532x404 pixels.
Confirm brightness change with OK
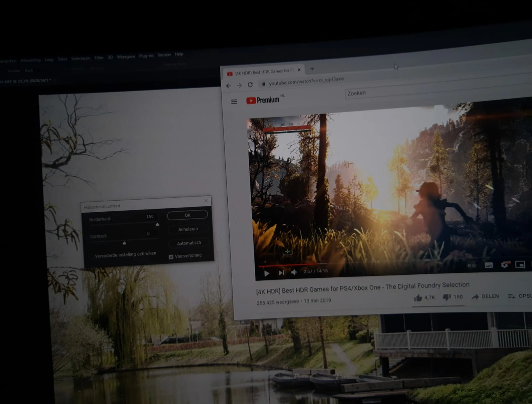[188, 215]
